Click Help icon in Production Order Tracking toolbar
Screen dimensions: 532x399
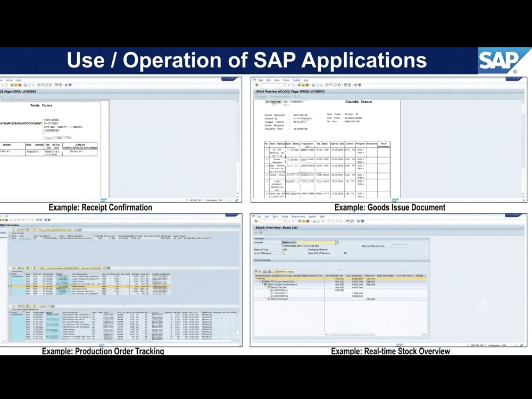click(46, 220)
